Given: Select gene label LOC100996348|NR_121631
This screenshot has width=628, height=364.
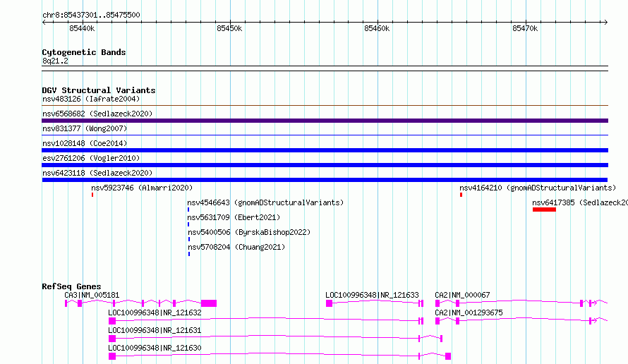Looking at the screenshot, I should tap(155, 330).
